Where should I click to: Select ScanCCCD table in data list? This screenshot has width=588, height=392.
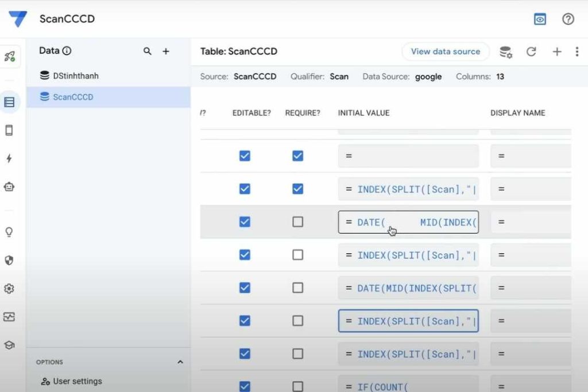point(73,97)
